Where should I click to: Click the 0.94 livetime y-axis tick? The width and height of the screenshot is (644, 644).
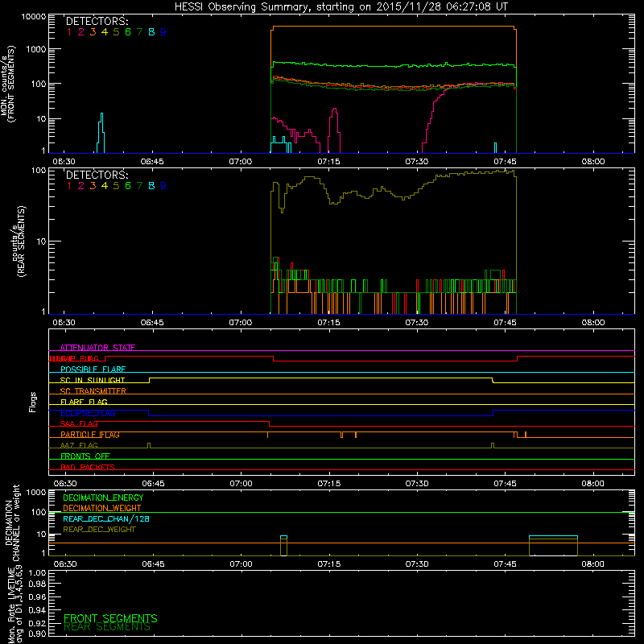[x=37, y=609]
